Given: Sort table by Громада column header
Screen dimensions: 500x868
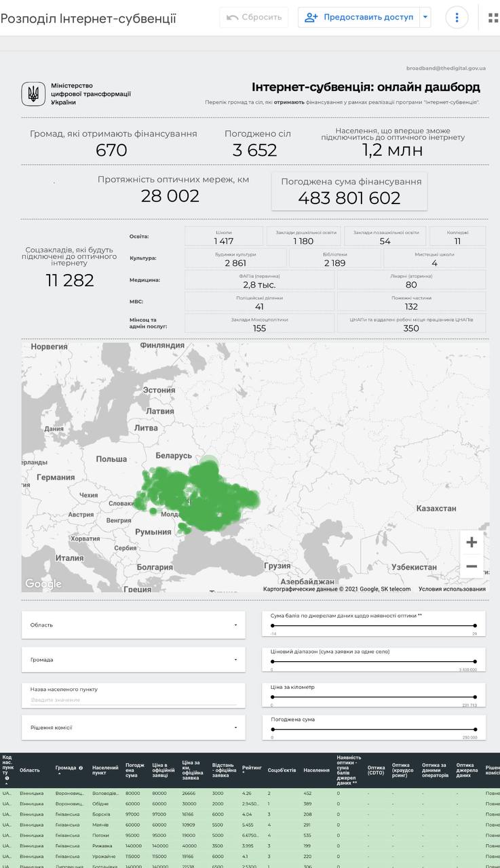Looking at the screenshot, I should (x=65, y=768).
